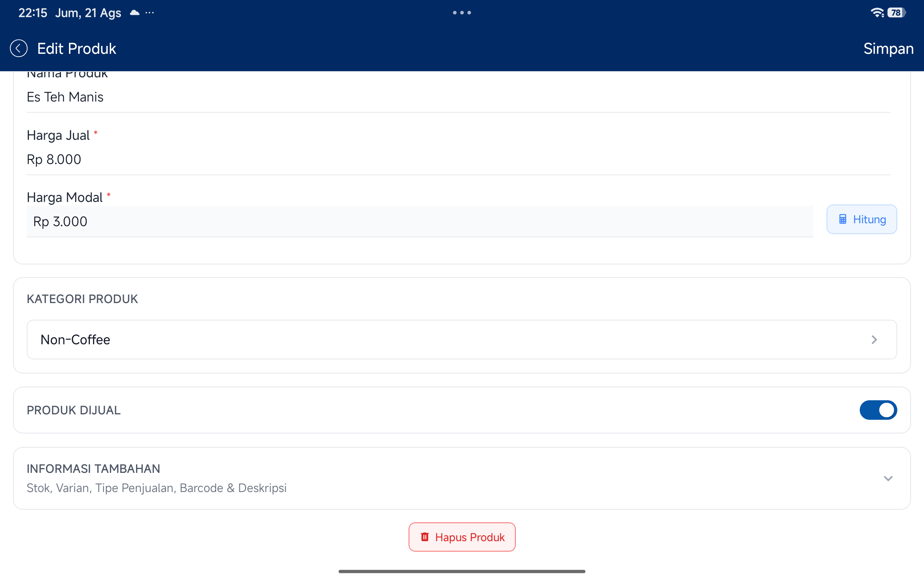Tap the battery indicator showing 78
924x578 pixels.
click(897, 13)
